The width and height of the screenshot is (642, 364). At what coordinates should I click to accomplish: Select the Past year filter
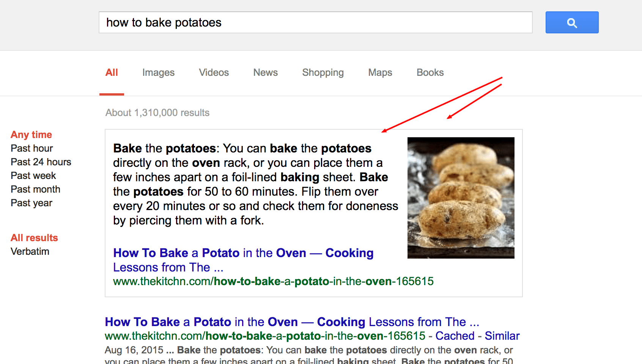pyautogui.click(x=31, y=203)
